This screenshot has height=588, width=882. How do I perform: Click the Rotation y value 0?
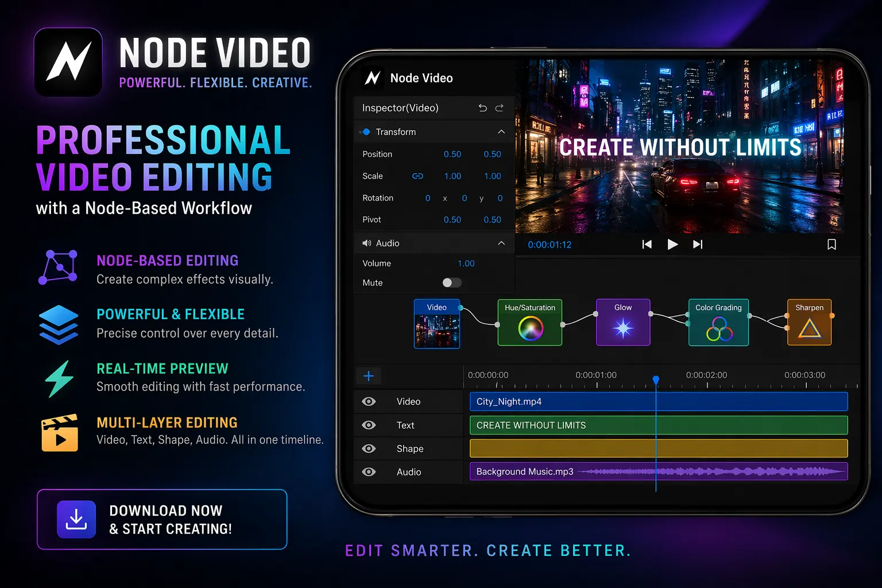[x=500, y=198]
